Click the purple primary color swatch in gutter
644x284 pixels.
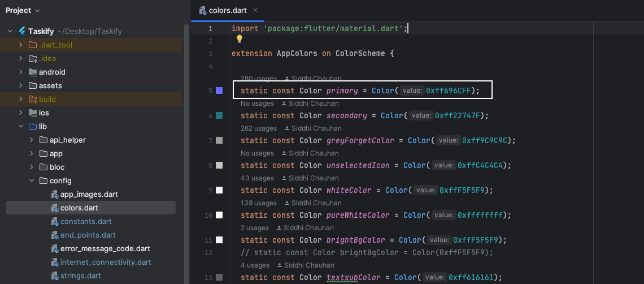click(x=219, y=91)
